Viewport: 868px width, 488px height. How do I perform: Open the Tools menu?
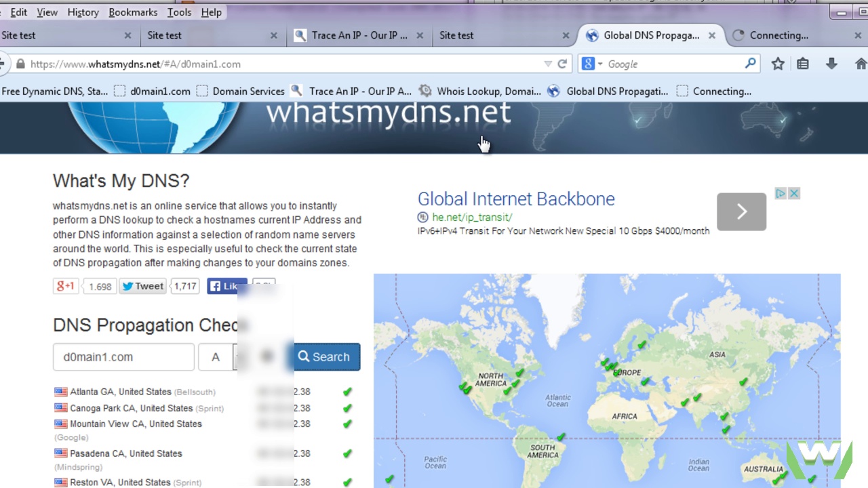coord(180,12)
